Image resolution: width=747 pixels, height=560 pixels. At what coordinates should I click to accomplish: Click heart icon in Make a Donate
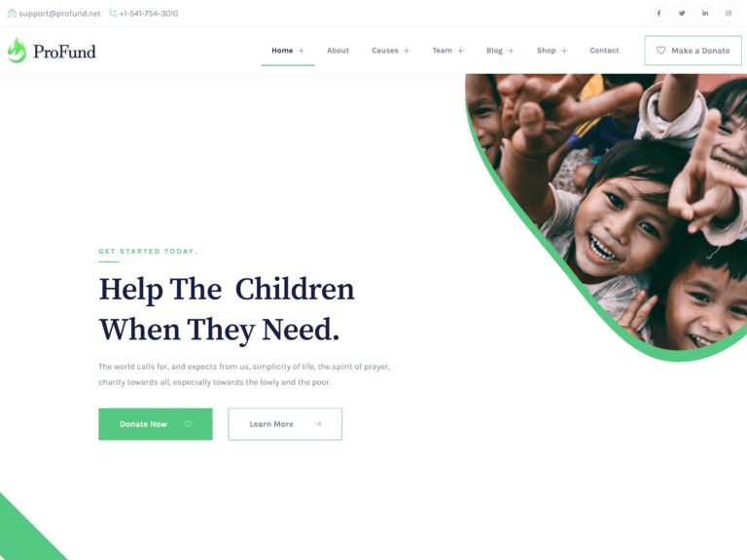[x=660, y=51]
